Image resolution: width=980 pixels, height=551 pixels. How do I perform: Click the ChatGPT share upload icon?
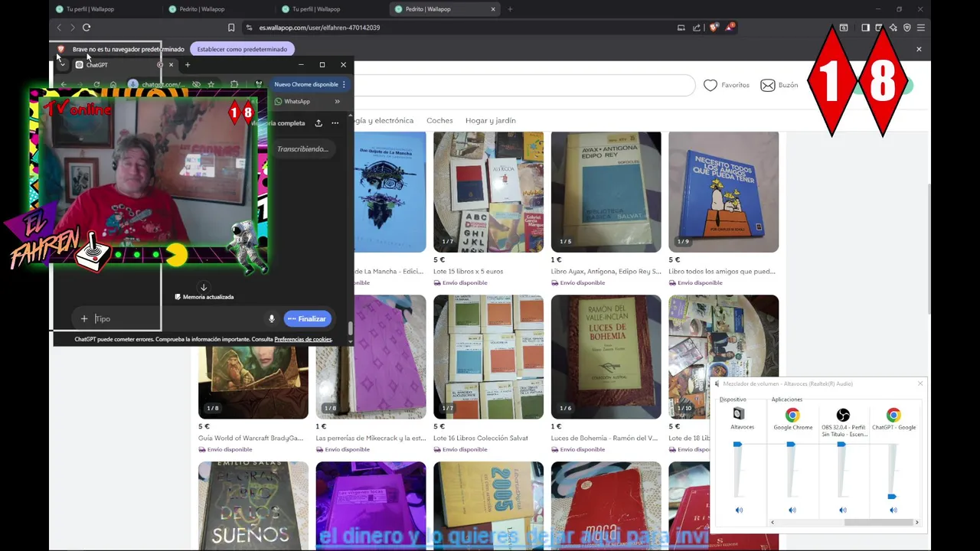(318, 122)
